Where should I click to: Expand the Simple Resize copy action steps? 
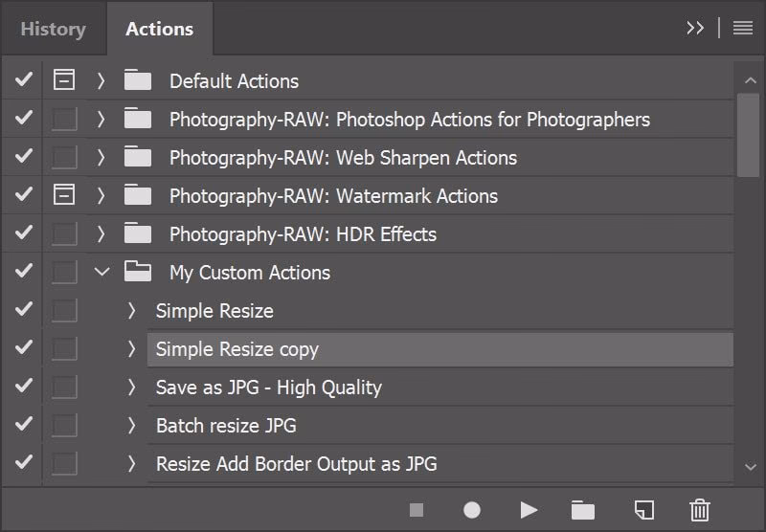(131, 348)
